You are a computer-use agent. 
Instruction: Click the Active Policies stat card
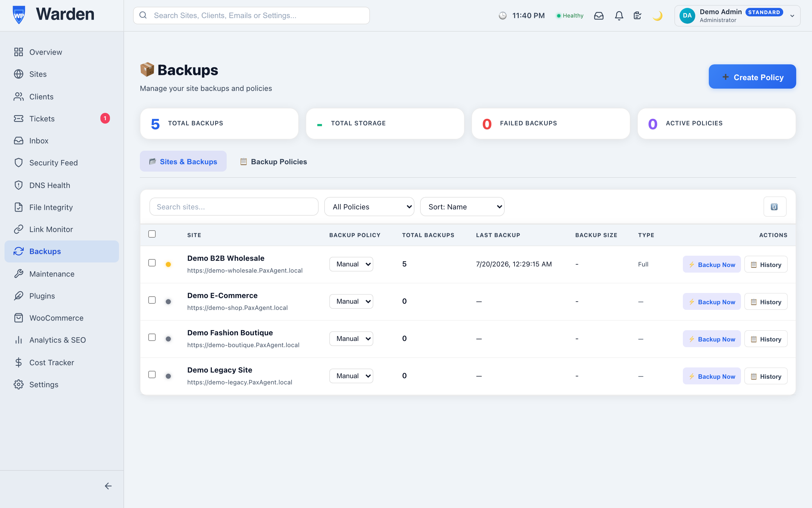click(x=716, y=123)
